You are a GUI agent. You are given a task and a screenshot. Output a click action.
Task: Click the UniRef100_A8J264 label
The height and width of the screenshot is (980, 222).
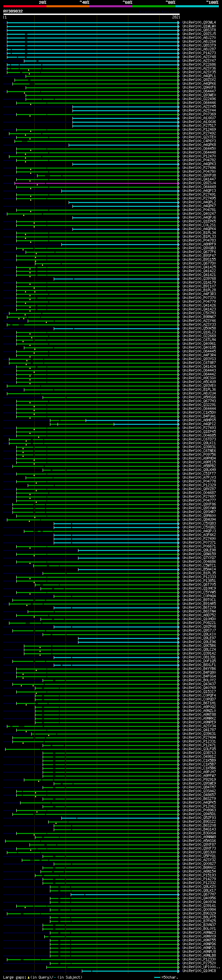(199, 41)
